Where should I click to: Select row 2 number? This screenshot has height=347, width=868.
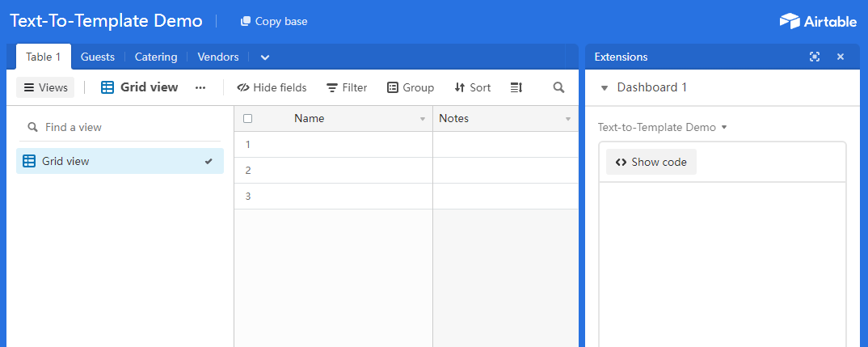[248, 170]
